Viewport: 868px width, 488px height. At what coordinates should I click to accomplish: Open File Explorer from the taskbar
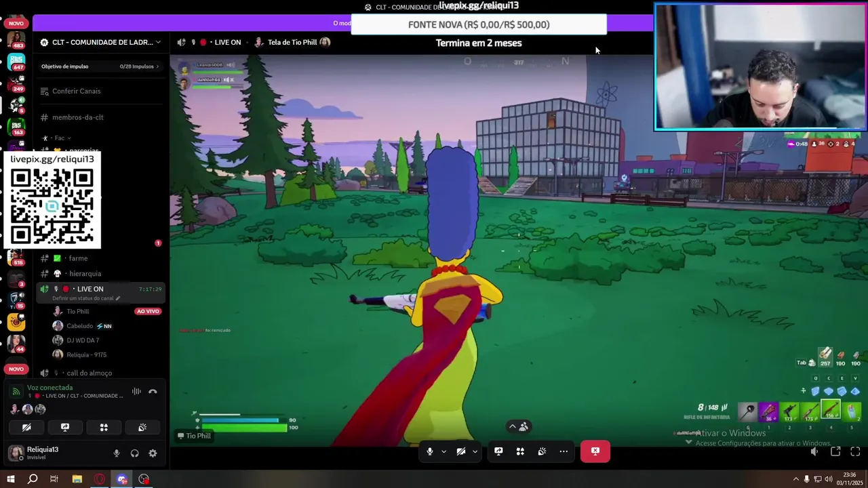(x=77, y=479)
